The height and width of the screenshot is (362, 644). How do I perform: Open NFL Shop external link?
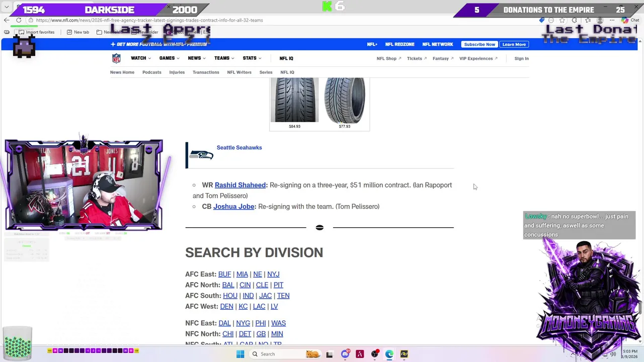(x=389, y=58)
